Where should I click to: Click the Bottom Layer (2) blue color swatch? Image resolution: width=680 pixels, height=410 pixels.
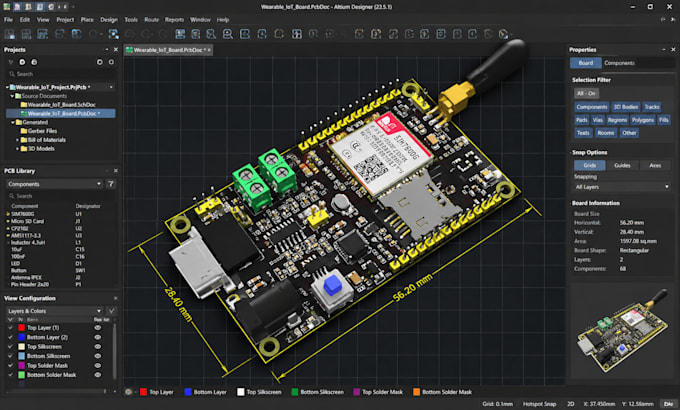pyautogui.click(x=21, y=338)
